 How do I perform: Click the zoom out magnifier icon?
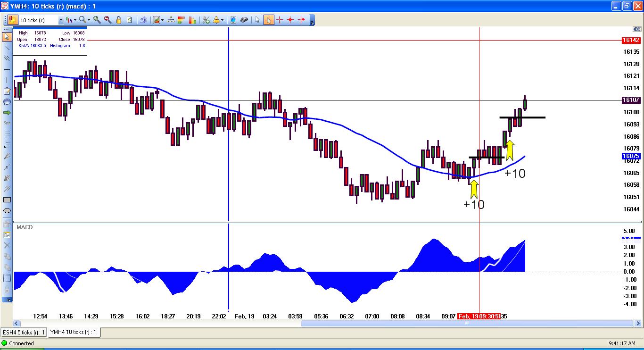(107, 20)
